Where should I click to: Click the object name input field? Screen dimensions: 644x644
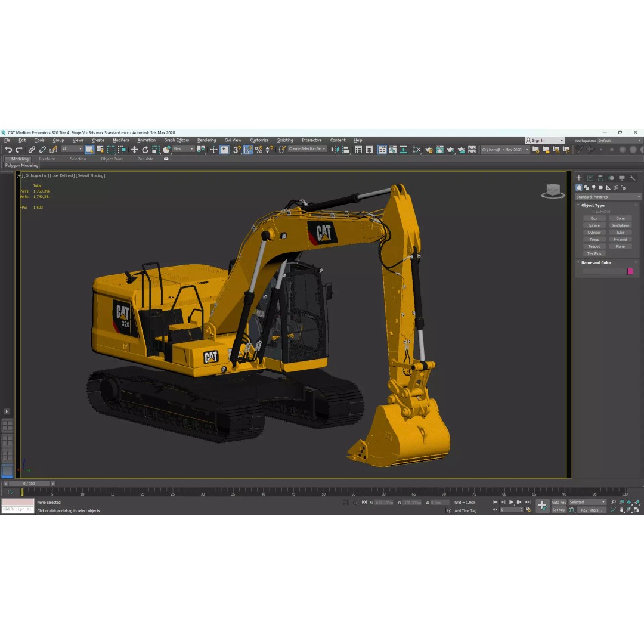[604, 271]
